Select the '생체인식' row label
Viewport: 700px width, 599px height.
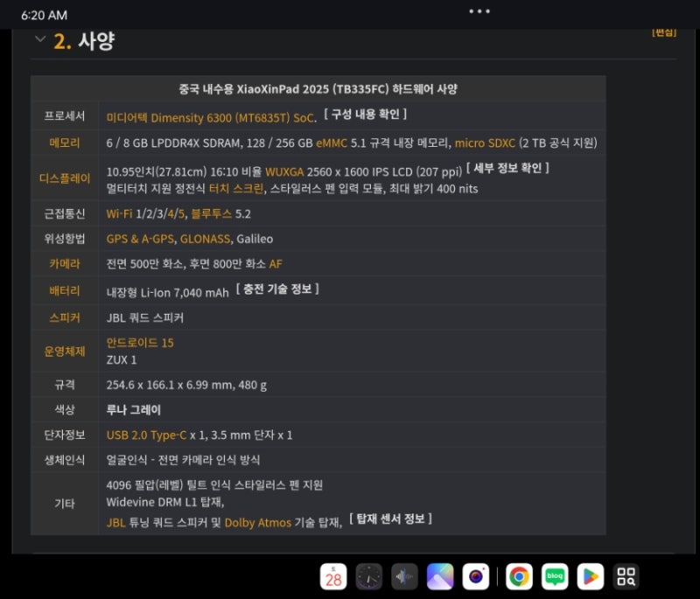pyautogui.click(x=65, y=460)
